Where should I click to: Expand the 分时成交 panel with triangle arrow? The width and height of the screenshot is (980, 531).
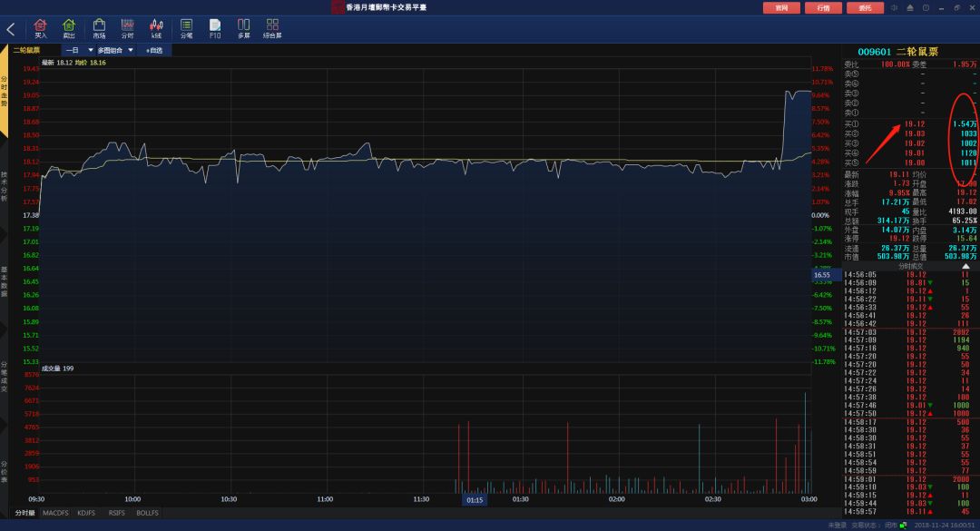coord(965,267)
